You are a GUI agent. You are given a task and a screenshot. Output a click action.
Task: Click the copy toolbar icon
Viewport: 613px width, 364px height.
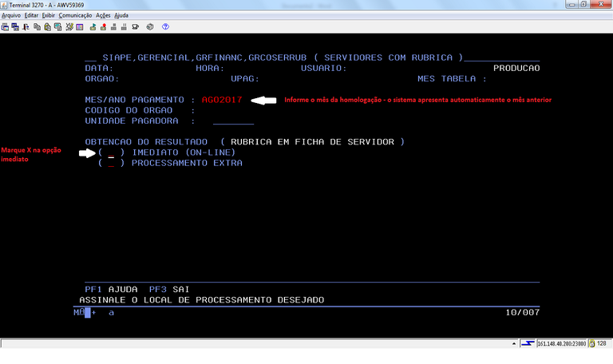point(38,26)
